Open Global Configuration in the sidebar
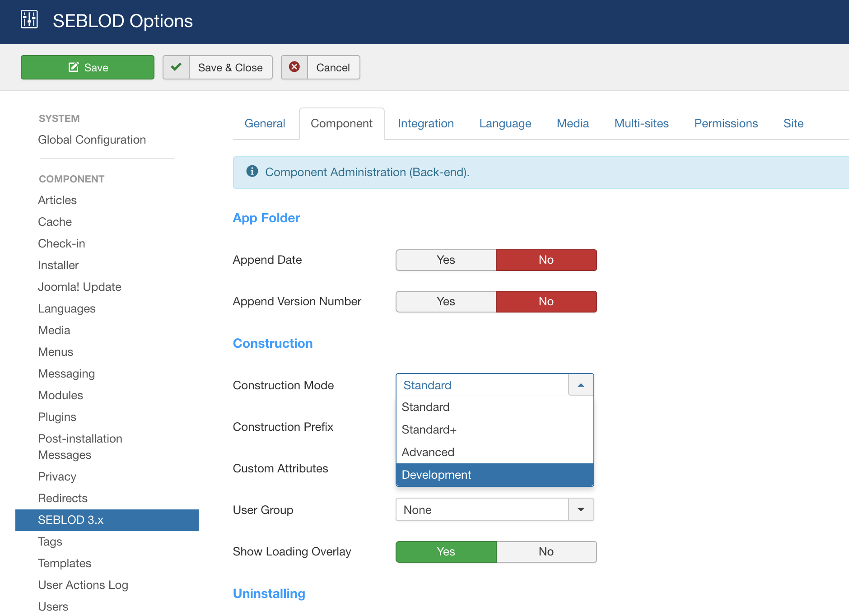 92,140
